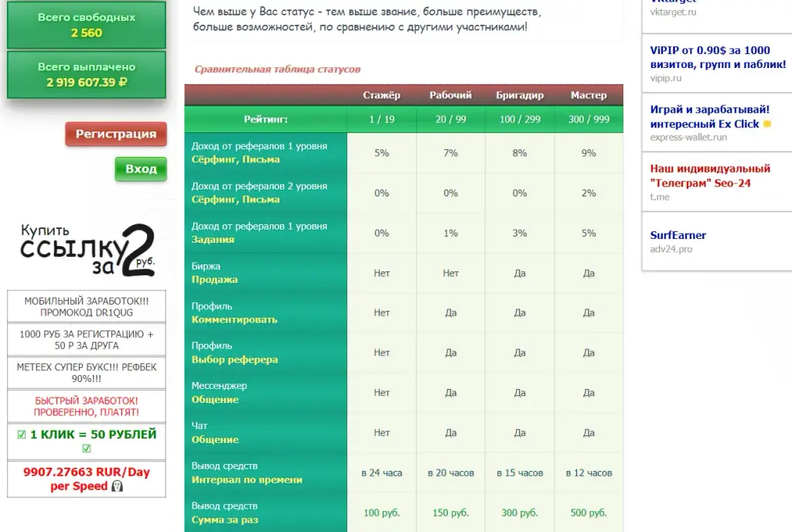This screenshot has width=792, height=532.
Task: Open the METEEX СУПЕР БУКС РЕФБЕК ad link
Action: tap(87, 373)
